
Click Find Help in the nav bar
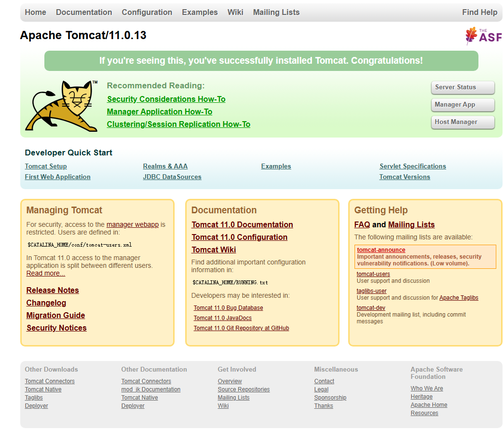479,12
